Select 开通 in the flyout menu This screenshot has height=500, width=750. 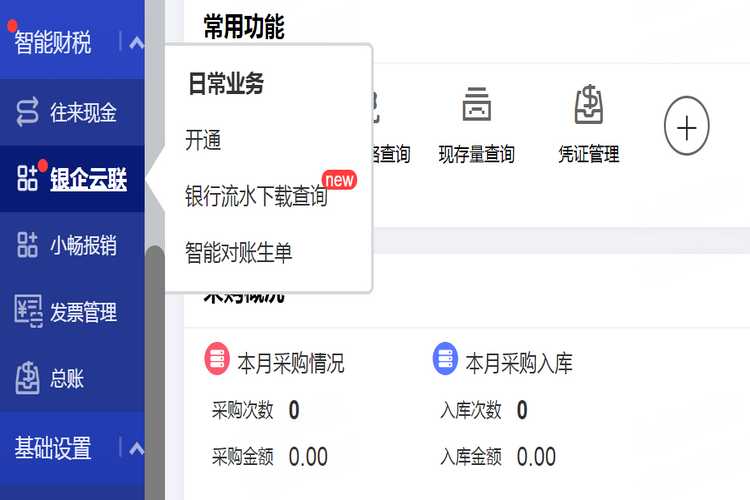coord(203,141)
